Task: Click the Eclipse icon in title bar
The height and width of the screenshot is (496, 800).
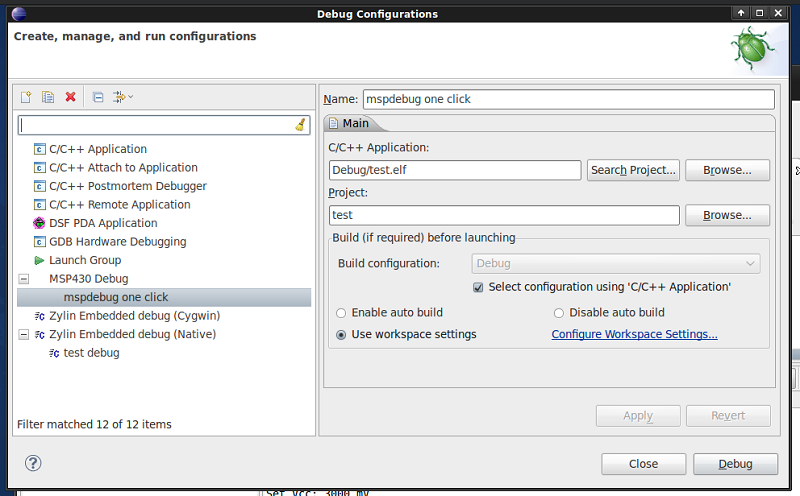Action: tap(19, 14)
